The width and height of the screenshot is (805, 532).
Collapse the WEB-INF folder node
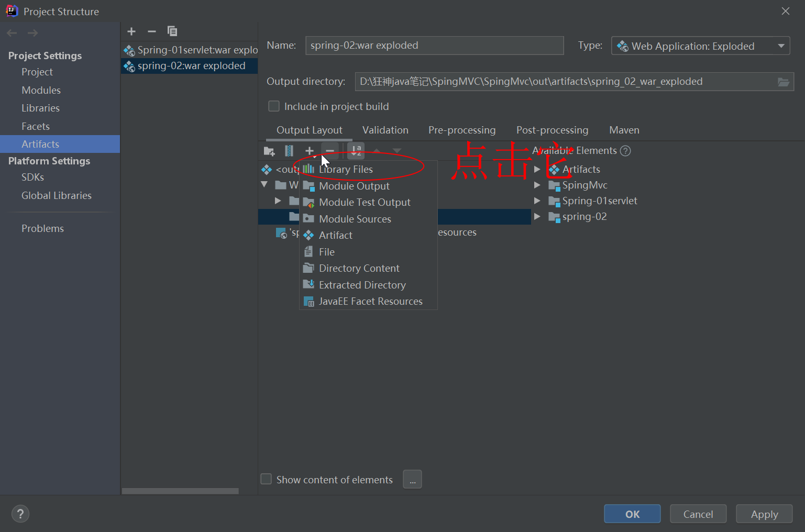coord(264,185)
